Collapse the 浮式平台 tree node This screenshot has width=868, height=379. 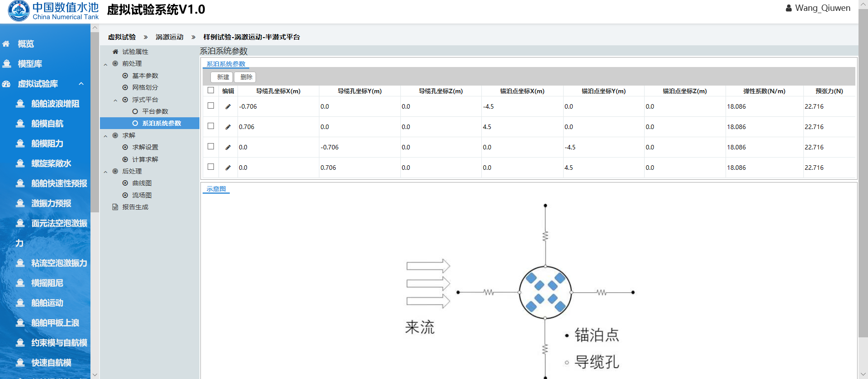click(115, 100)
